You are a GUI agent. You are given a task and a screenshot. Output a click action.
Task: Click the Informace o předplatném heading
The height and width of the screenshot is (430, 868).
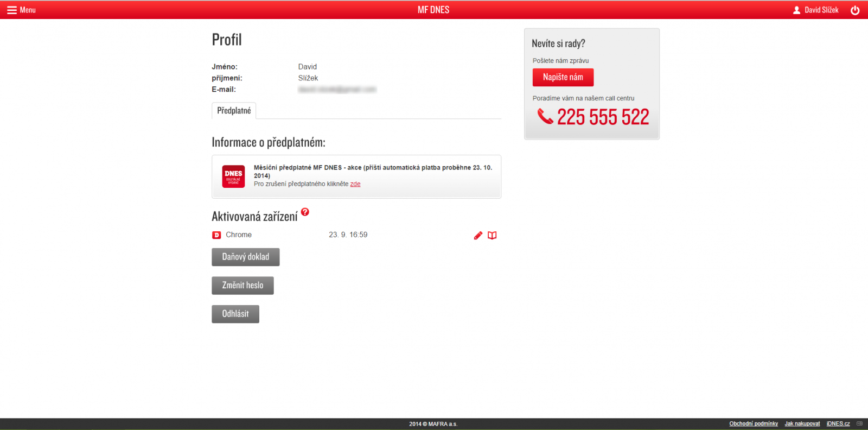(x=269, y=142)
